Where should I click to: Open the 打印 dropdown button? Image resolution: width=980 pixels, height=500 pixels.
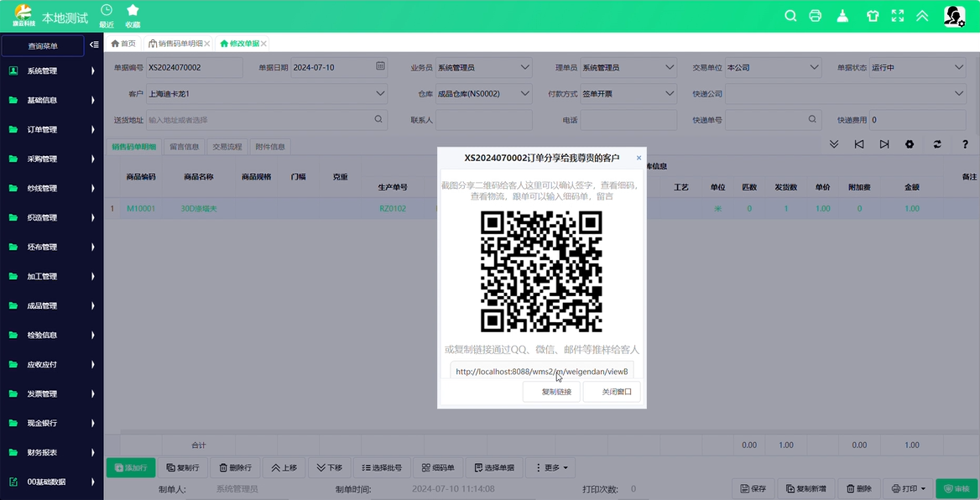[908, 489]
